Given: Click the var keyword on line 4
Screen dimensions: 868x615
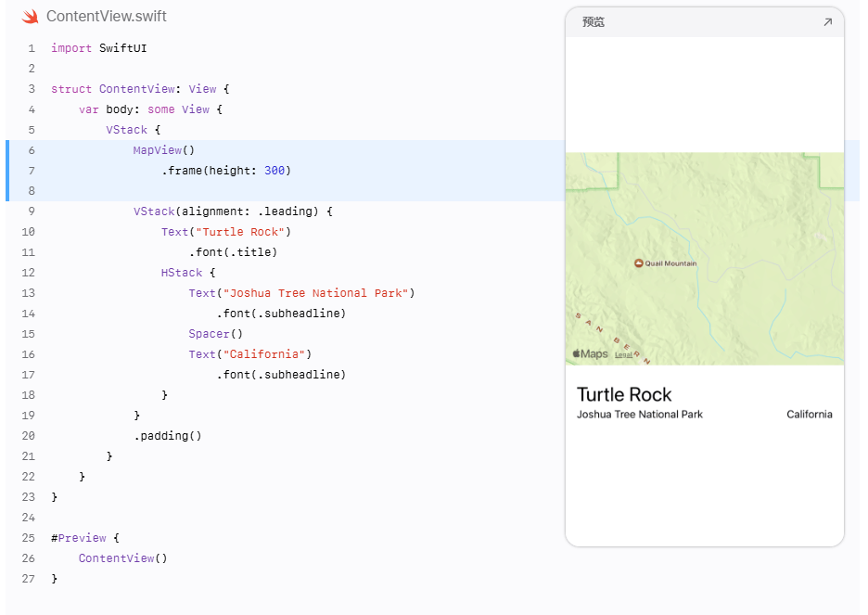Looking at the screenshot, I should pyautogui.click(x=89, y=109).
